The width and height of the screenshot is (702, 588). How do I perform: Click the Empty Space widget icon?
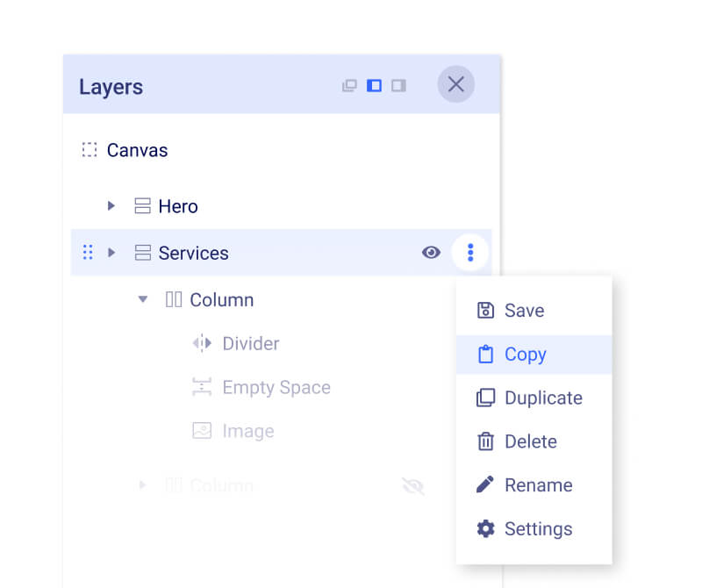(201, 387)
